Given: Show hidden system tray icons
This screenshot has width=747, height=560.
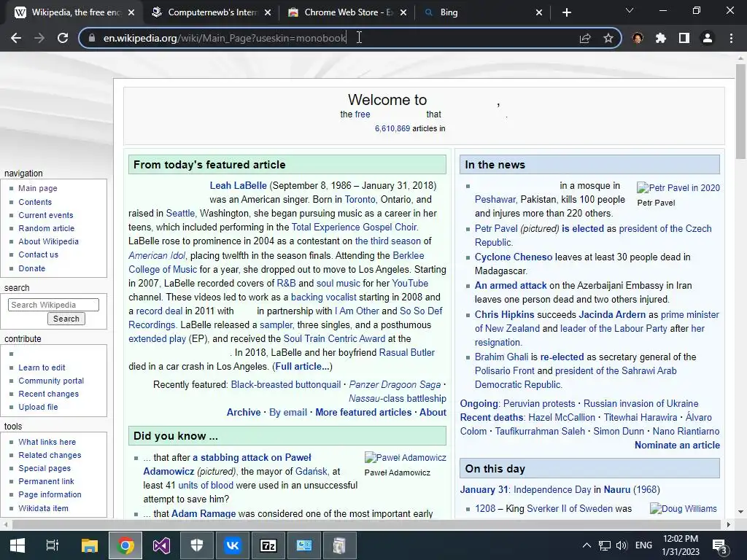Looking at the screenshot, I should [x=587, y=545].
